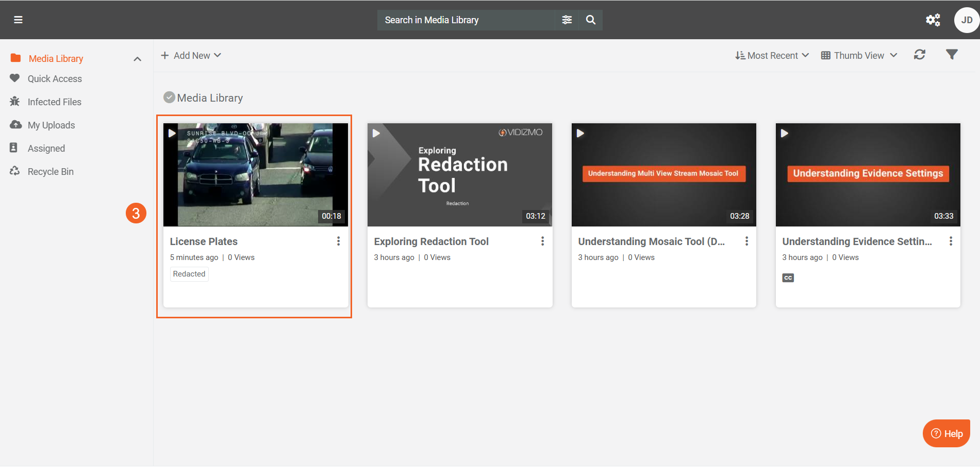Open the Most Recent sort dropdown
Image resolution: width=980 pixels, height=470 pixels.
click(x=772, y=55)
